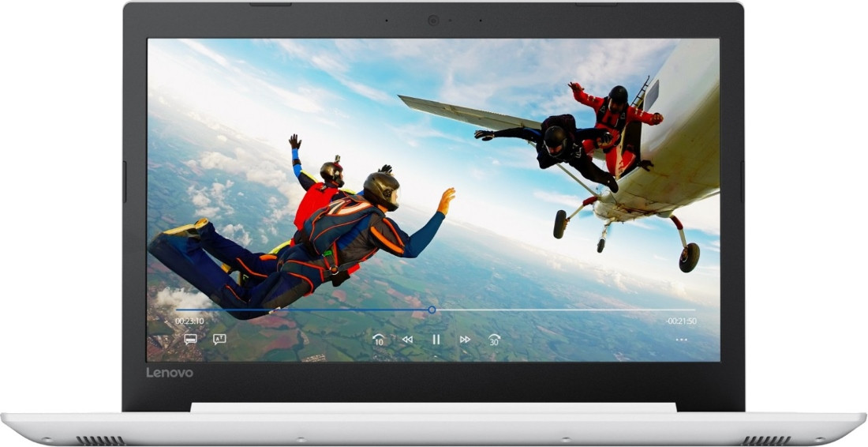Click the rewind double-arrow icon
This screenshot has height=447, width=868.
407,340
